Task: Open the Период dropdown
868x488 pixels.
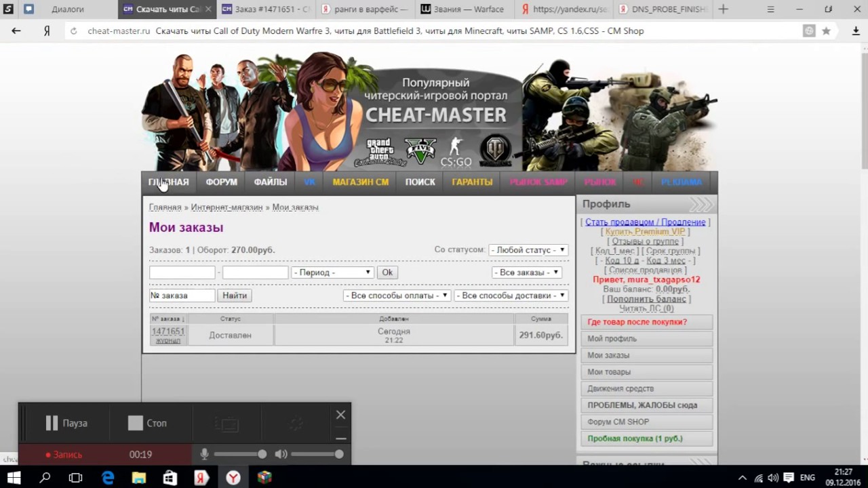Action: (332, 272)
